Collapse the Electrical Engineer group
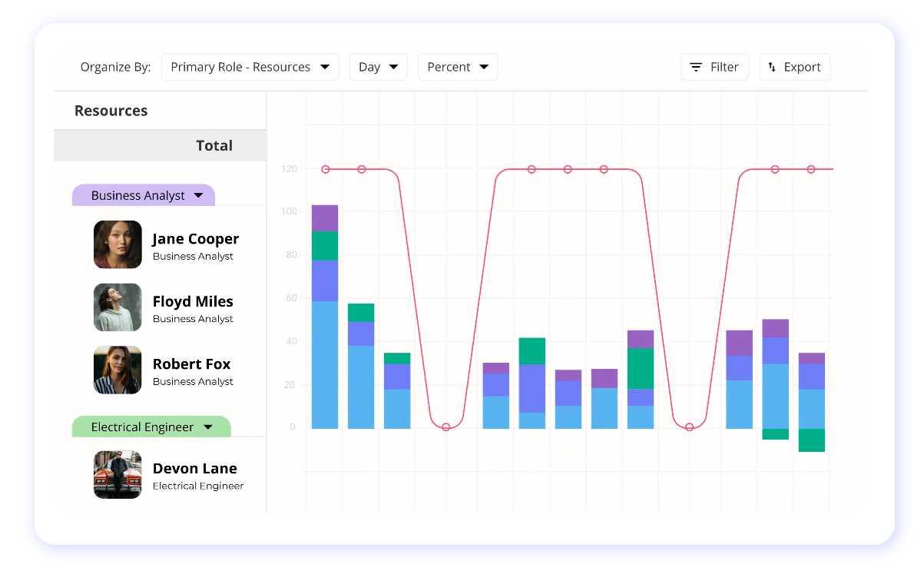The height and width of the screenshot is (581, 924). pyautogui.click(x=151, y=427)
